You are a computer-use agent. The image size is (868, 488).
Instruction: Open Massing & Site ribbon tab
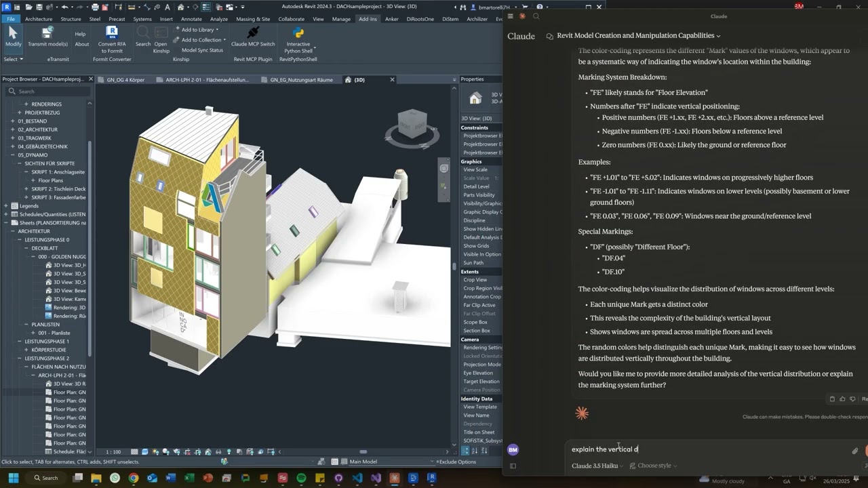[x=253, y=19]
